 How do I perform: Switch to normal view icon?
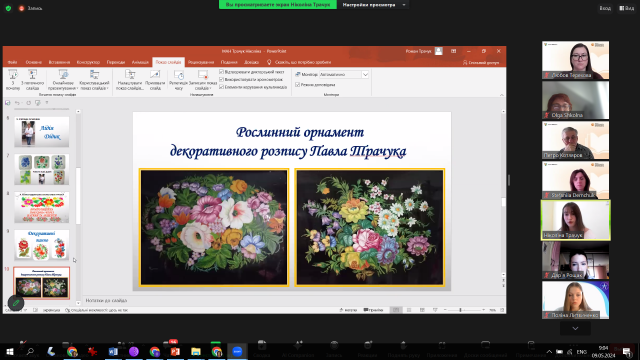(x=396, y=310)
